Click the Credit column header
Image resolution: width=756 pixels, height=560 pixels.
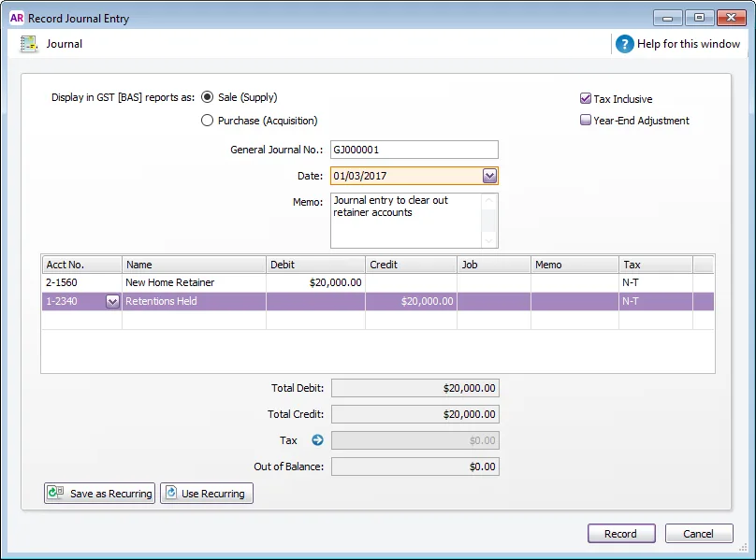[411, 265]
